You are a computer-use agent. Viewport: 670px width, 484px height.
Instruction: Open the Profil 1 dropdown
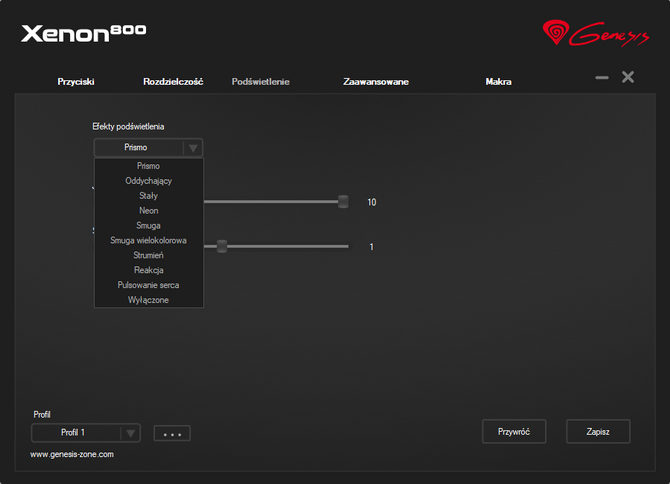pos(86,433)
